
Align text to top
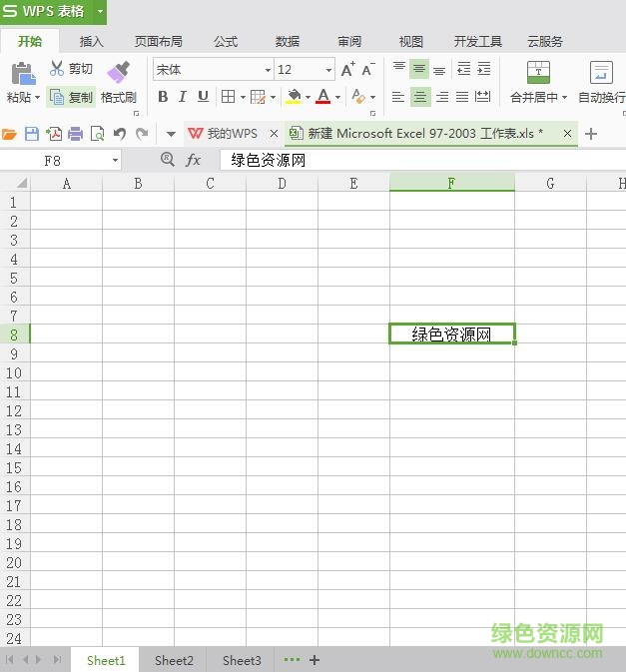(x=399, y=69)
